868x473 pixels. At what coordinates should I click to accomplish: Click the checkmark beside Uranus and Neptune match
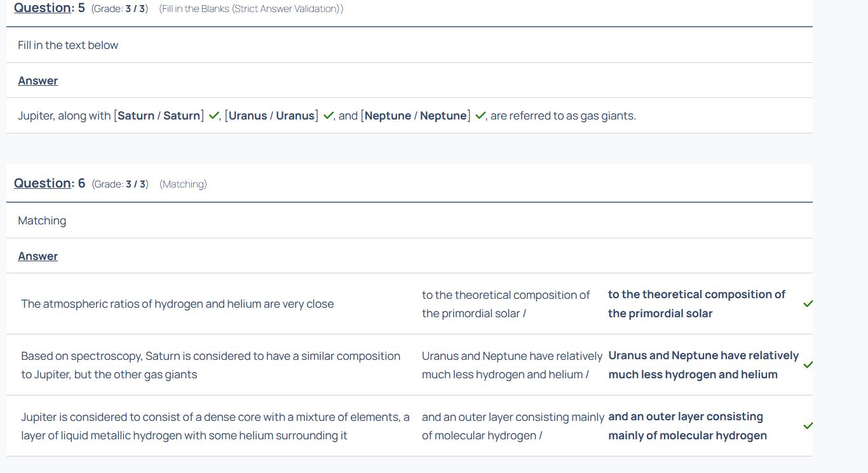click(x=808, y=365)
